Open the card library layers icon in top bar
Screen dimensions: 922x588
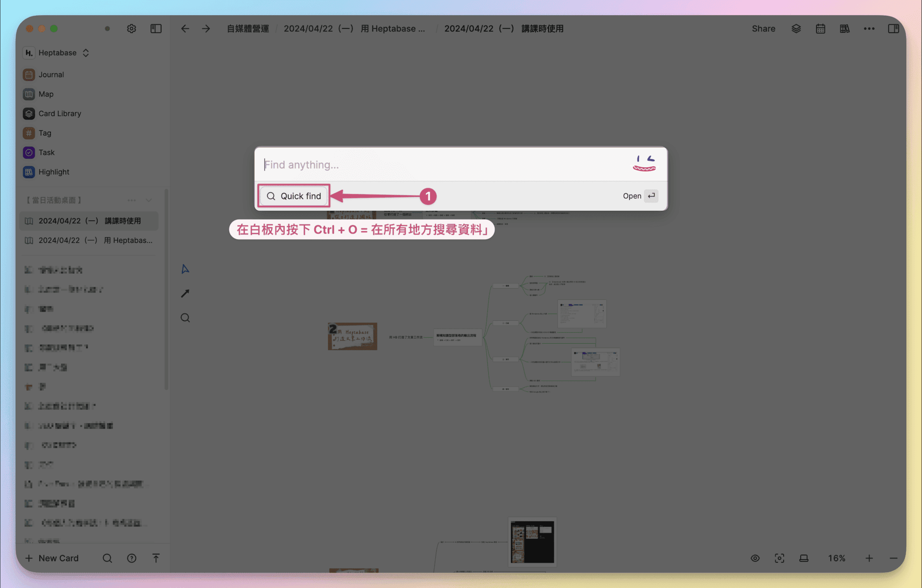(x=796, y=29)
